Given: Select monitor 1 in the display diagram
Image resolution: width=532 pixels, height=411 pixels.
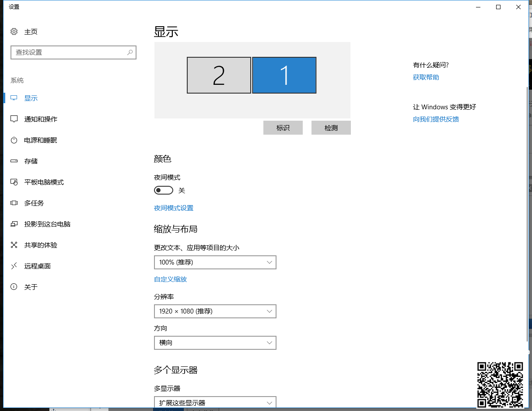Looking at the screenshot, I should [284, 75].
